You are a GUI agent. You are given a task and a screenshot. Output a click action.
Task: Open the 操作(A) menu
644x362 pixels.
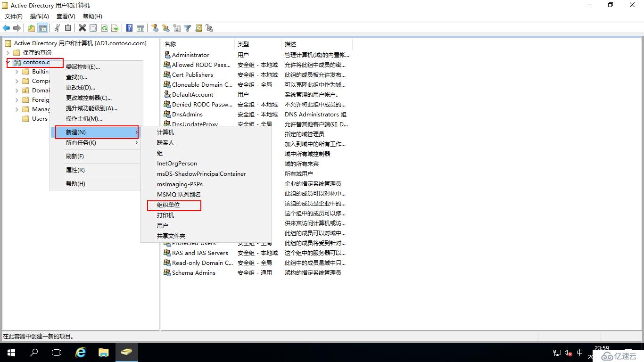(x=40, y=16)
